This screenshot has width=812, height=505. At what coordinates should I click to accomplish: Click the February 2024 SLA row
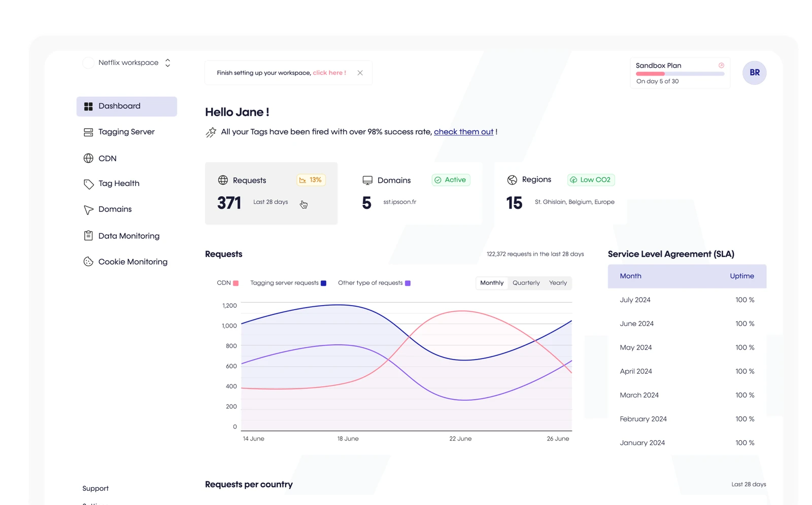click(x=687, y=419)
